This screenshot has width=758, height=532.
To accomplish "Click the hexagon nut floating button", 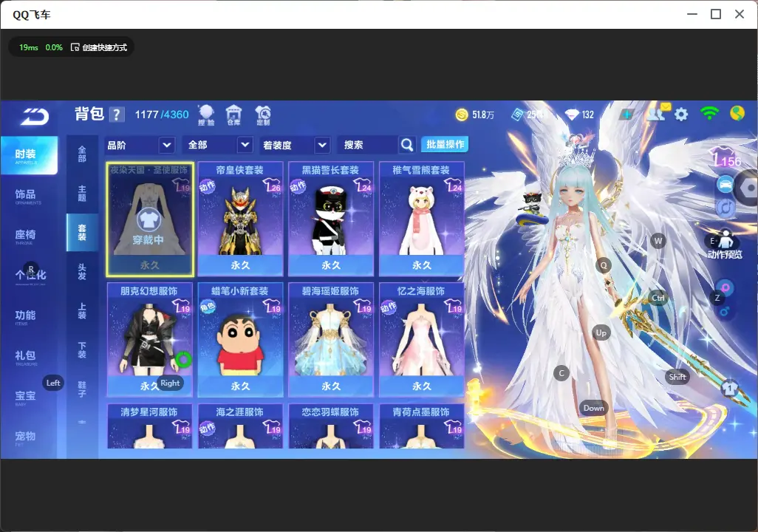I will pos(748,188).
